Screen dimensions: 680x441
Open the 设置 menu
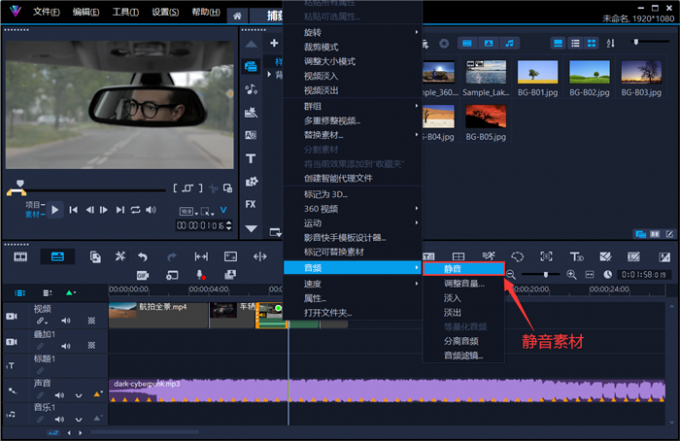click(x=165, y=12)
